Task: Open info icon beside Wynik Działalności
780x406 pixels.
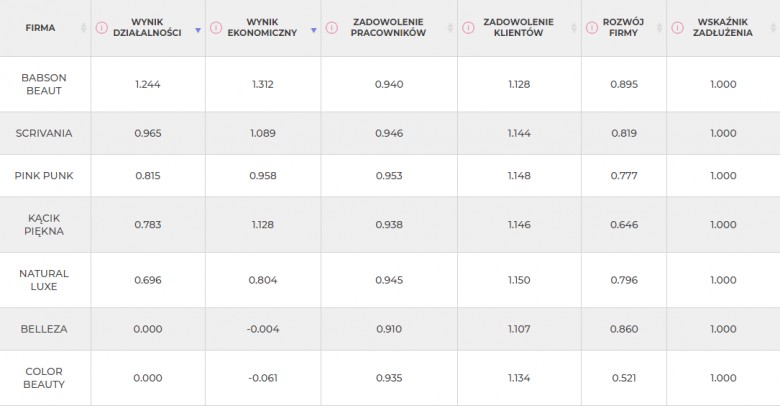Action: point(101,28)
